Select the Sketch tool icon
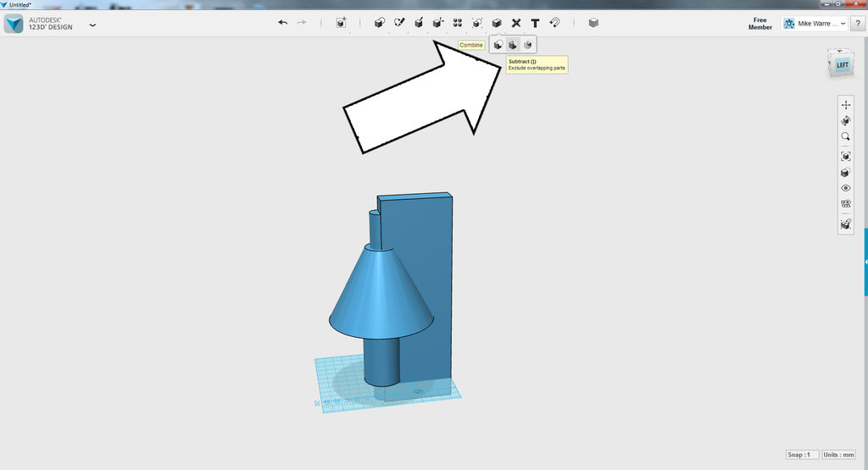The height and width of the screenshot is (470, 868). pos(399,23)
